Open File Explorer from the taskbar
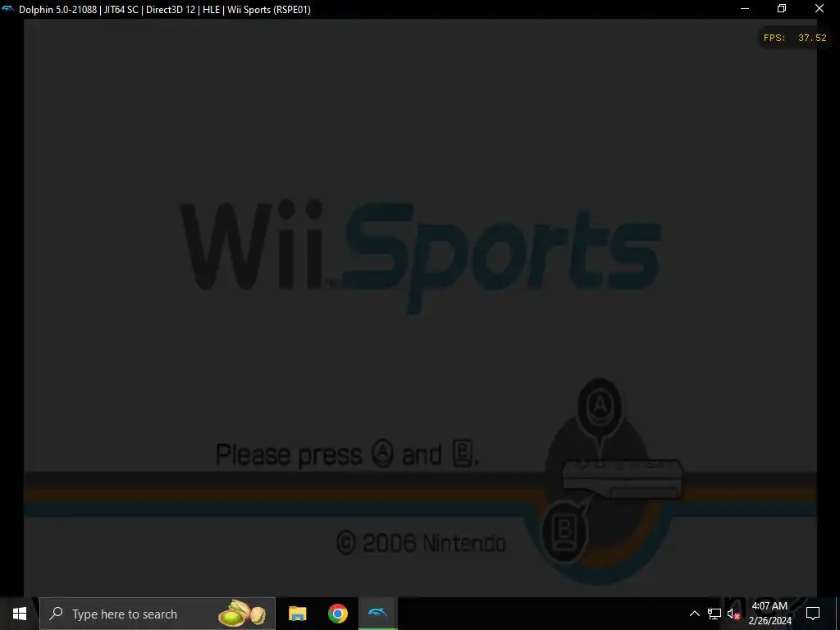Viewport: 840px width, 630px height. click(x=297, y=614)
